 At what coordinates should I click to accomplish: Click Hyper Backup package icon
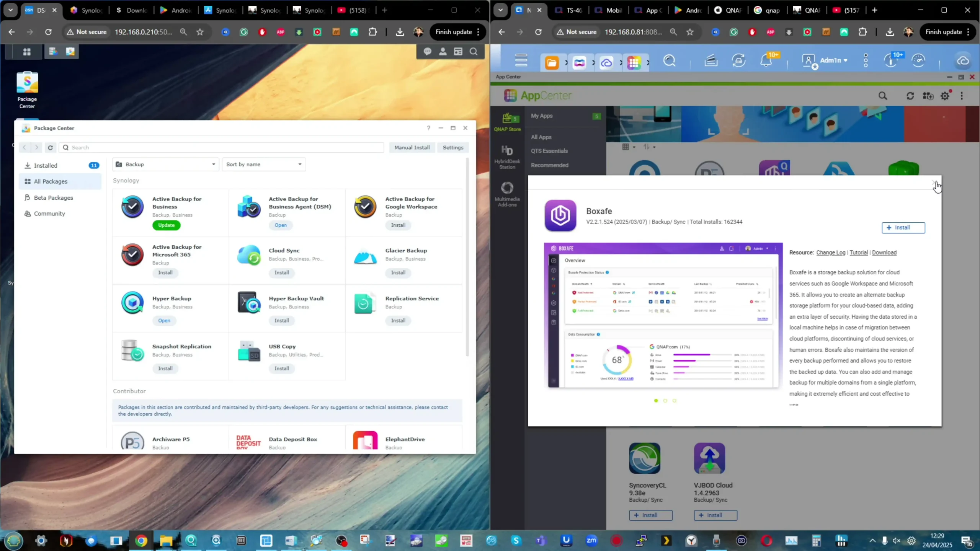[x=132, y=303]
